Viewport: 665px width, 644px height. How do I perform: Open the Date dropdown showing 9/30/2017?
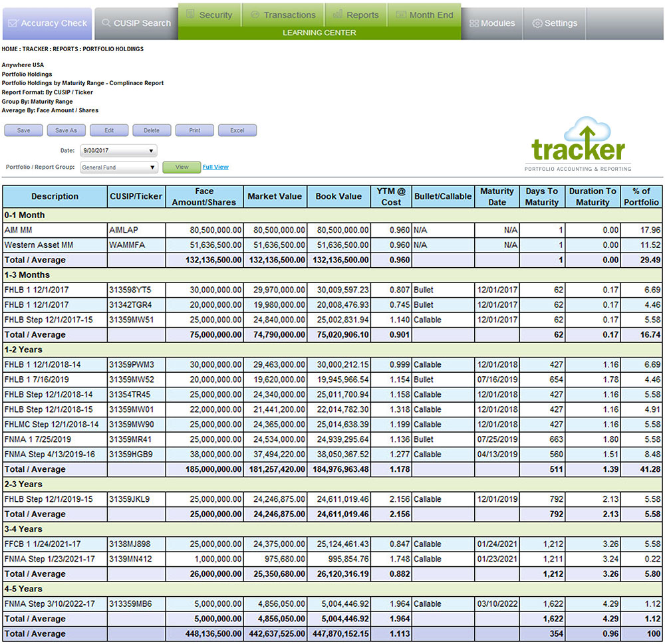pyautogui.click(x=118, y=151)
